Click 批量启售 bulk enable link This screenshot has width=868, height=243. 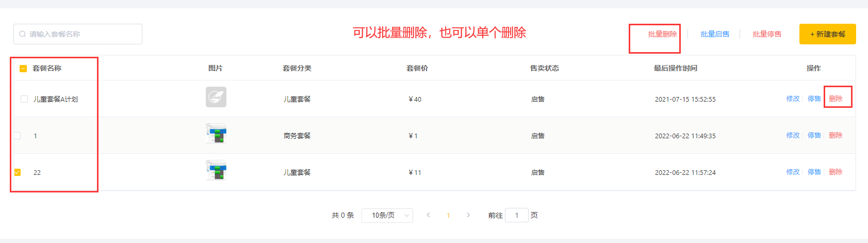(715, 34)
